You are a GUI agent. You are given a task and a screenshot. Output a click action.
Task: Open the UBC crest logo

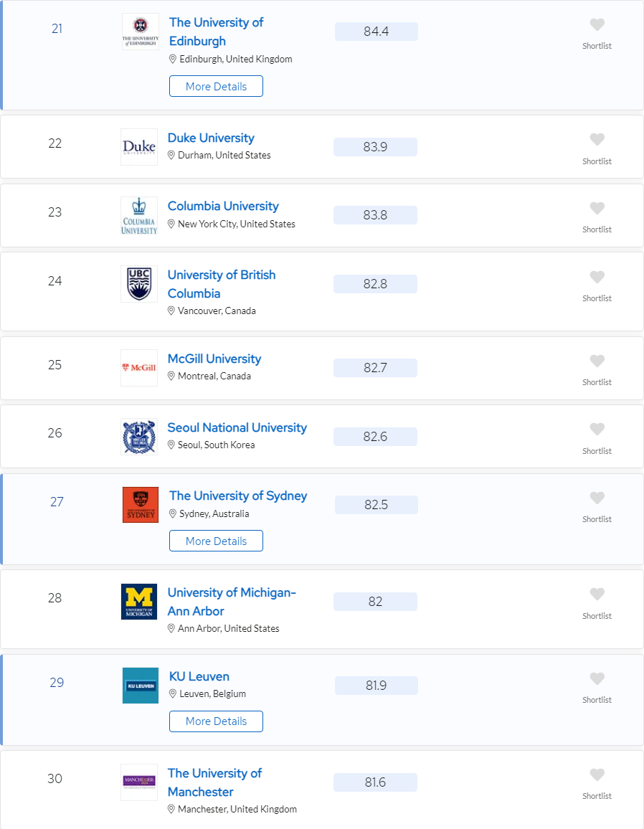[x=139, y=284]
